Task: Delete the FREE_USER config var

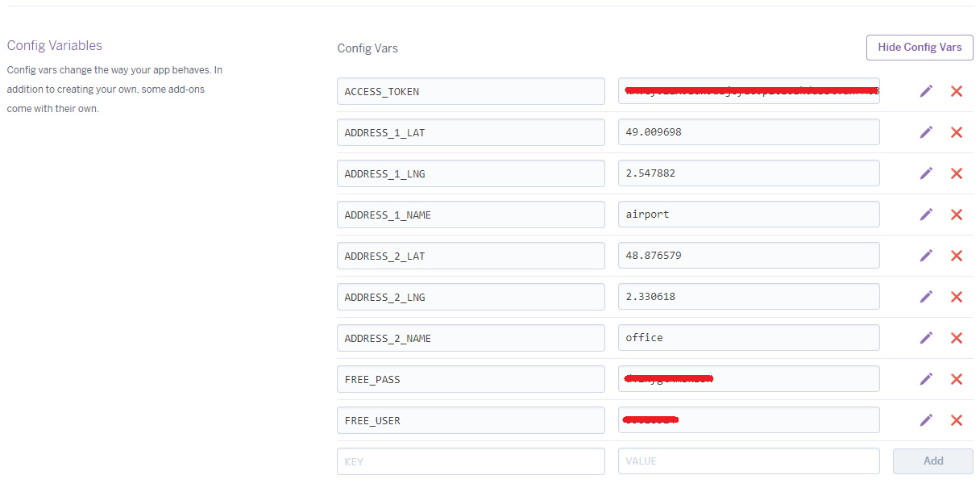Action: coord(957,420)
